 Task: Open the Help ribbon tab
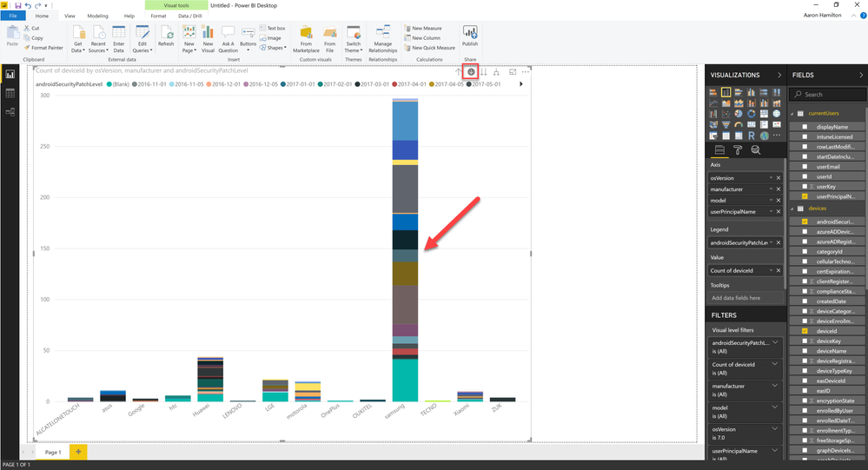tap(129, 16)
